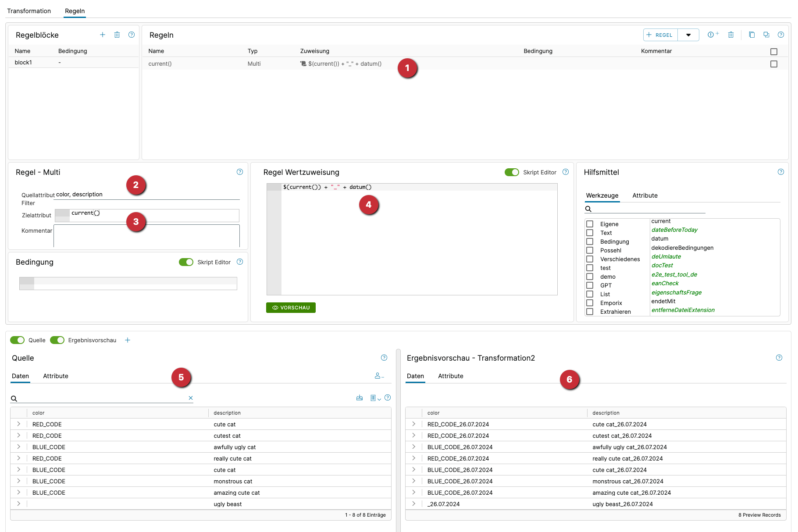The height and width of the screenshot is (532, 798).
Task: Open help for the Regelblöcke panel
Action: coord(132,35)
